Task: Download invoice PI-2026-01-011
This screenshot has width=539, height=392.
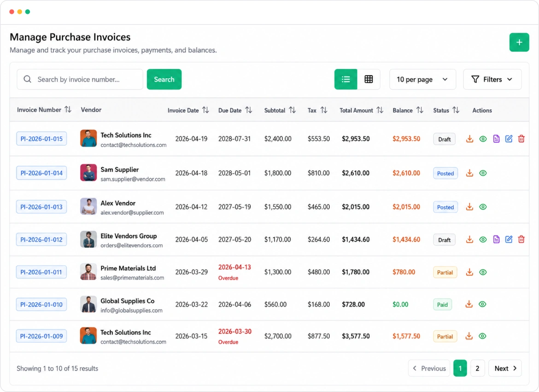Action: (469, 272)
